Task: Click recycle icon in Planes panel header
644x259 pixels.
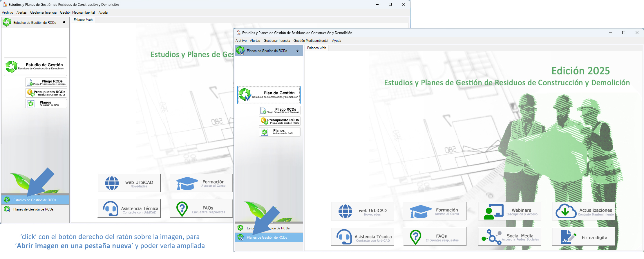Action: pos(240,51)
